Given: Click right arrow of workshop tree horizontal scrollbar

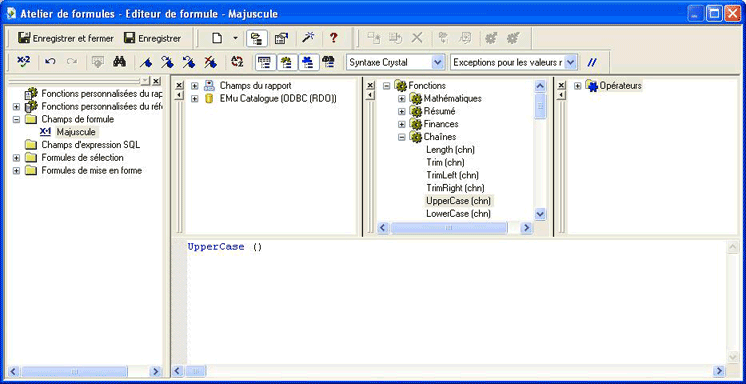Looking at the screenshot, I should click(155, 371).
